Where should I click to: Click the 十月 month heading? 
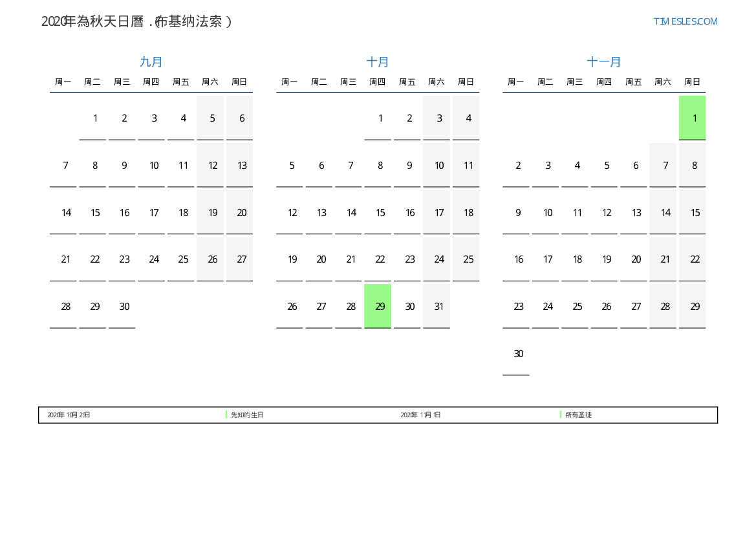coord(378,62)
